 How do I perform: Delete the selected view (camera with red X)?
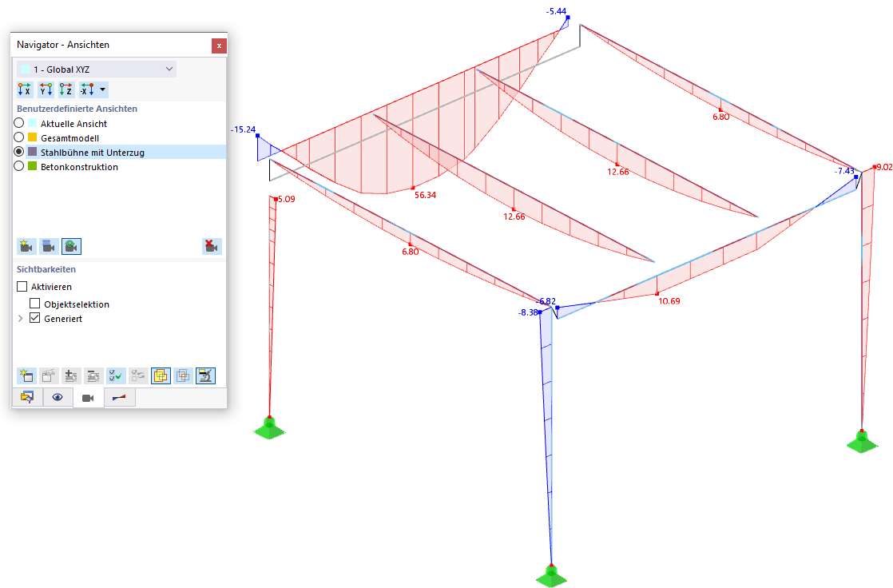pos(212,246)
